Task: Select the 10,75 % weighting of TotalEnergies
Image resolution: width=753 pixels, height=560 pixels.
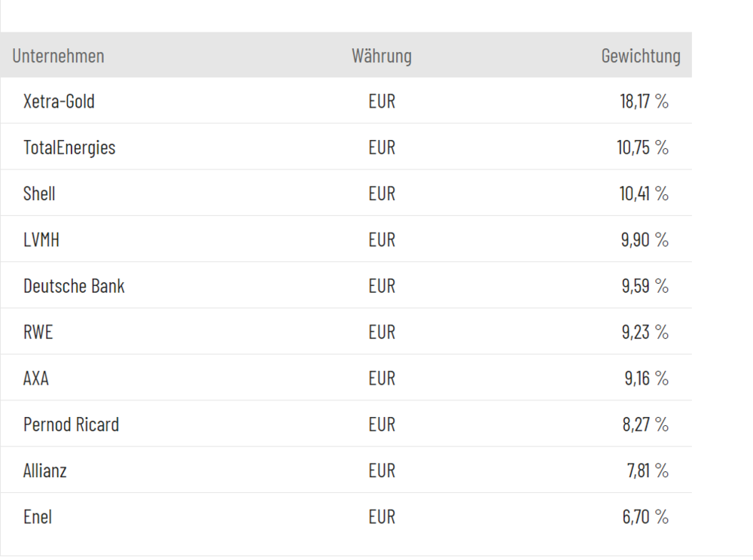Action: 642,148
